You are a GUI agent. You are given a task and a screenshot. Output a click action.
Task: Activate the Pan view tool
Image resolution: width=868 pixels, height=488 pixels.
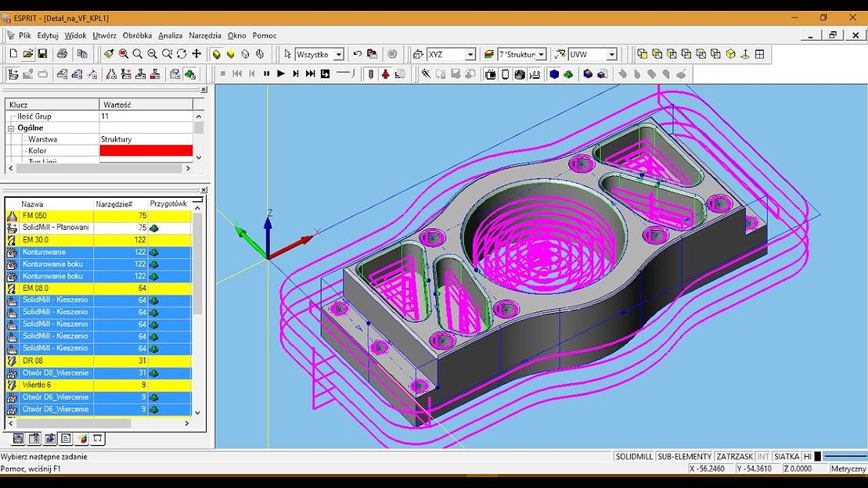[x=197, y=54]
